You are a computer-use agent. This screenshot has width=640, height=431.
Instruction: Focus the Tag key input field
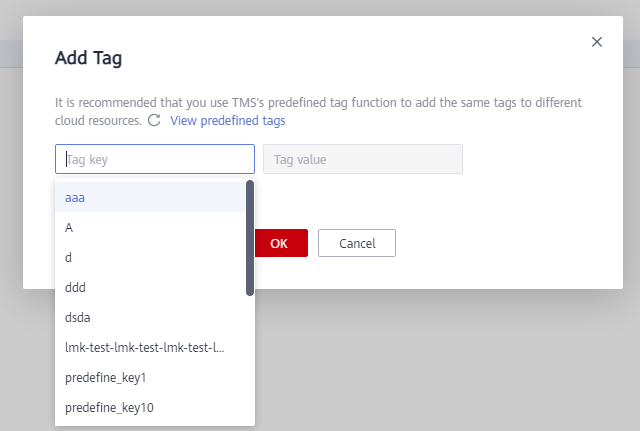155,159
